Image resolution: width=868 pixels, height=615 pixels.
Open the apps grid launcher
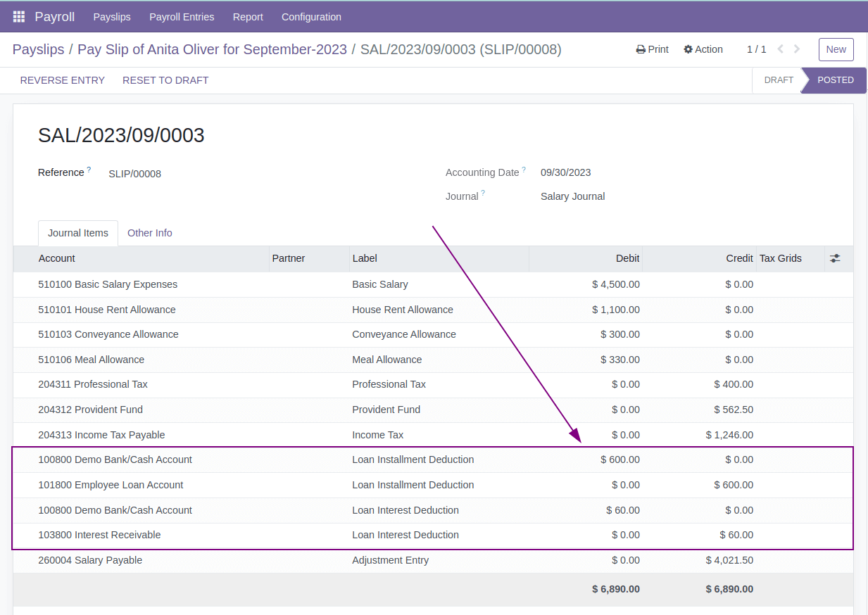point(18,16)
